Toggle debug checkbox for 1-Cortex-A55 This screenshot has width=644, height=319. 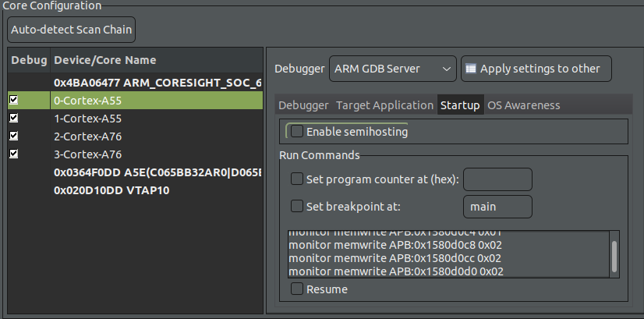(15, 119)
